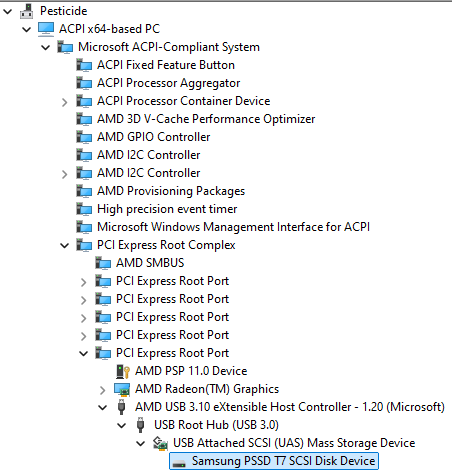Select 'AMD Provisioning Packages' row text
Screen dimensions: 452x470
[x=171, y=191]
